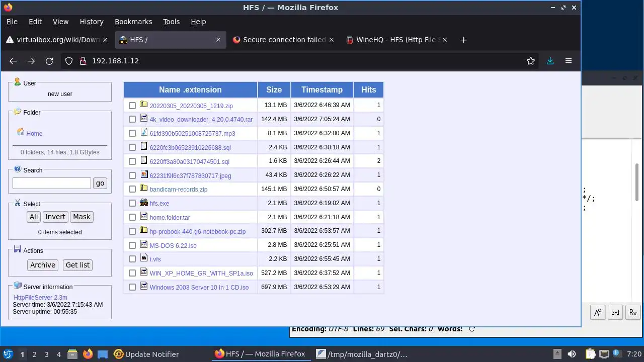The image size is (644, 362).
Task: Click the show desktop taskbar icon
Action: pos(103,354)
